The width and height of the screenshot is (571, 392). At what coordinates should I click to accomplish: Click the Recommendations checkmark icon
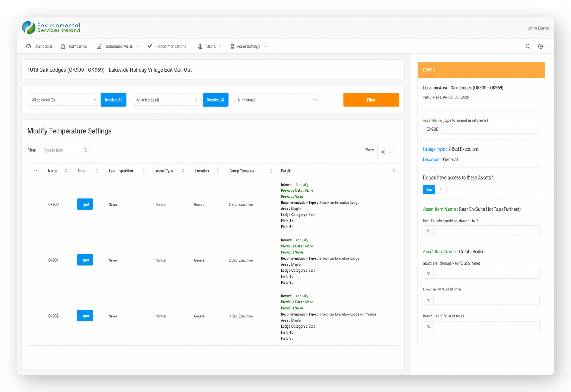[150, 46]
